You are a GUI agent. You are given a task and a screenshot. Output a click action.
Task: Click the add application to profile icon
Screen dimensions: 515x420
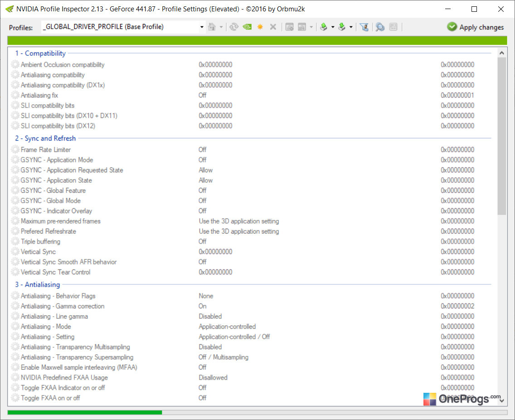[x=289, y=27]
